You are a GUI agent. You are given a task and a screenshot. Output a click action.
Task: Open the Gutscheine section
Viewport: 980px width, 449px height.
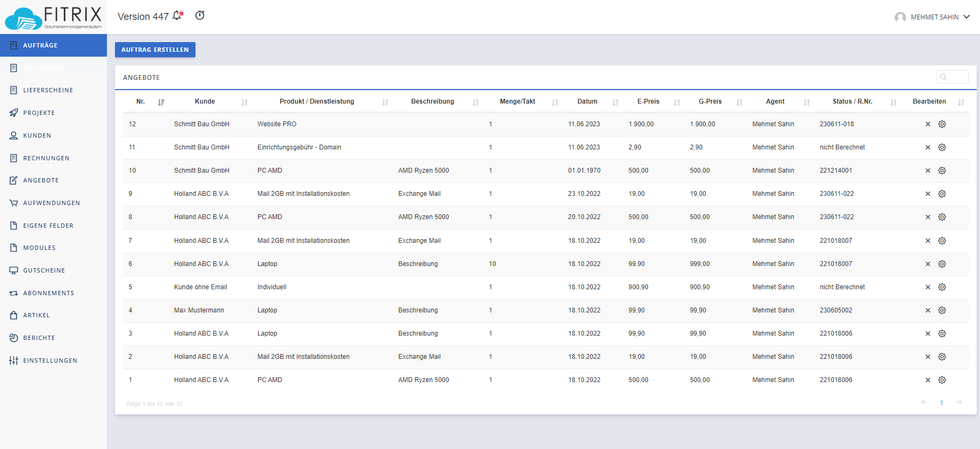[53, 270]
